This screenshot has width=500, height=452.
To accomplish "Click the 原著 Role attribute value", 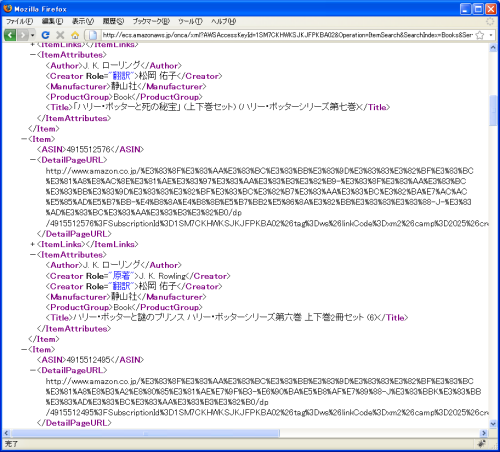I will pyautogui.click(x=121, y=276).
